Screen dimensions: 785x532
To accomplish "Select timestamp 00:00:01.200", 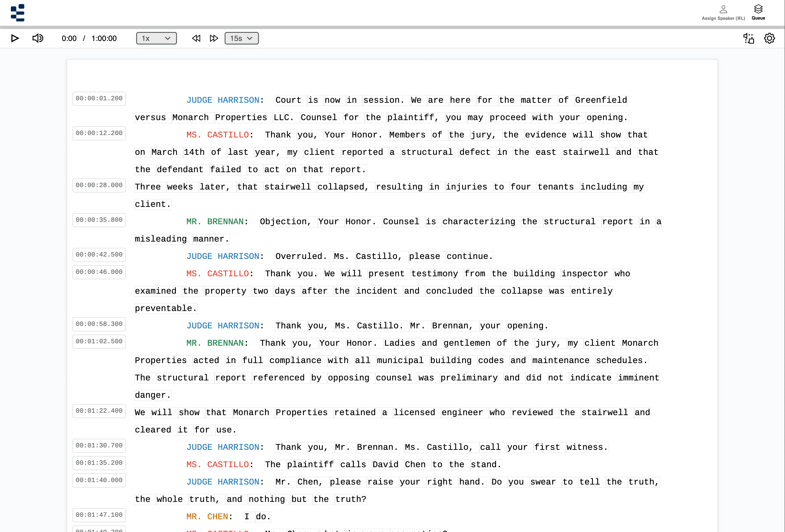I will click(99, 99).
